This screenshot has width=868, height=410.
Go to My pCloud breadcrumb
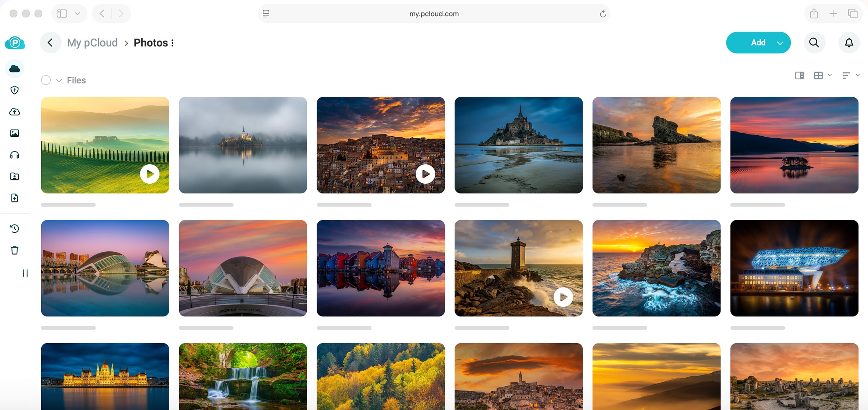pos(92,43)
